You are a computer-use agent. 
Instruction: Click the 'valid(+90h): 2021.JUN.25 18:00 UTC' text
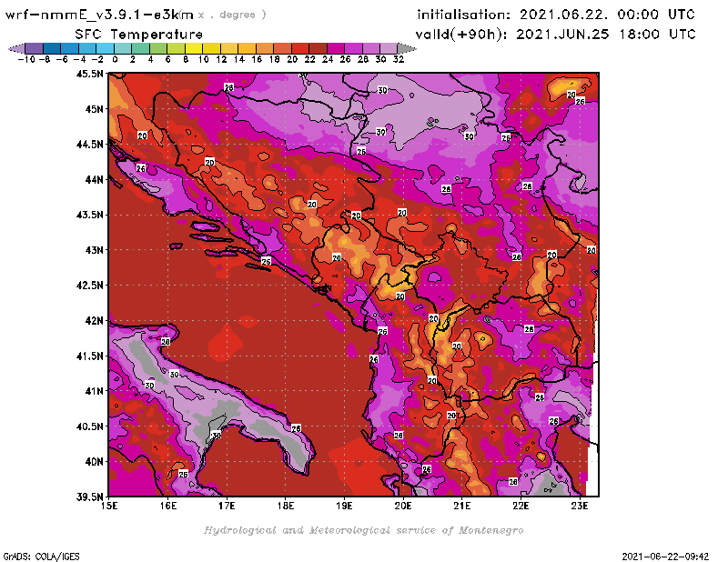[x=555, y=34]
